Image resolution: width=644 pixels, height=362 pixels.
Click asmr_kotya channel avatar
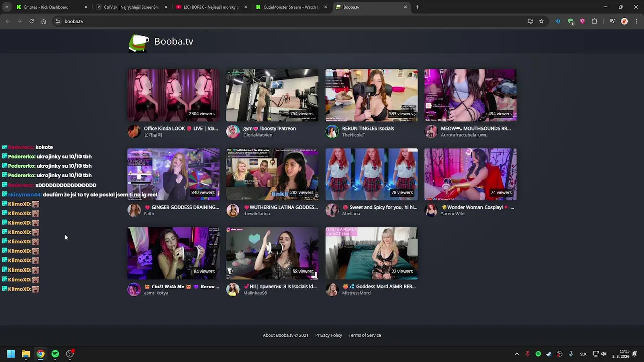[x=134, y=289]
